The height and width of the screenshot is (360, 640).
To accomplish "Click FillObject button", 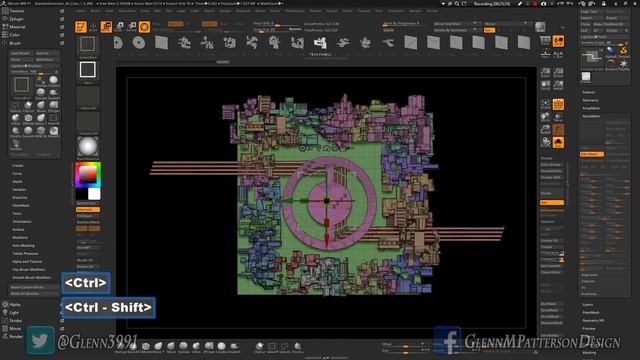I will click(x=87, y=216).
